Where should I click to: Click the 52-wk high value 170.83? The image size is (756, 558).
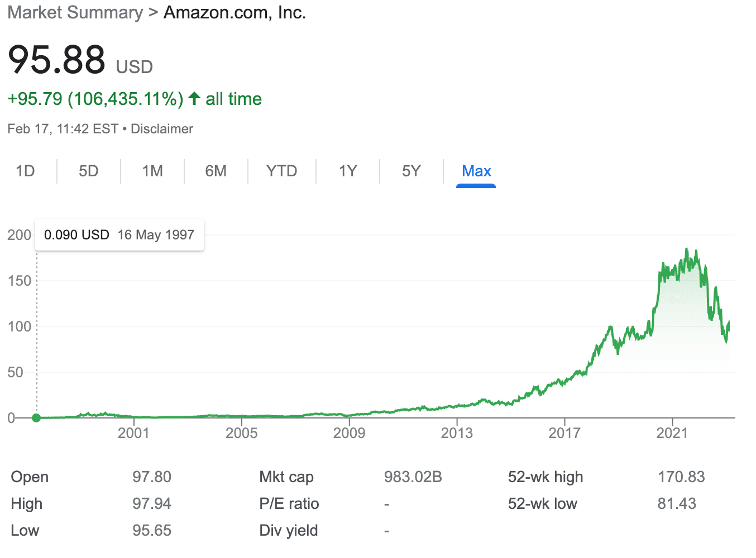coord(682,477)
